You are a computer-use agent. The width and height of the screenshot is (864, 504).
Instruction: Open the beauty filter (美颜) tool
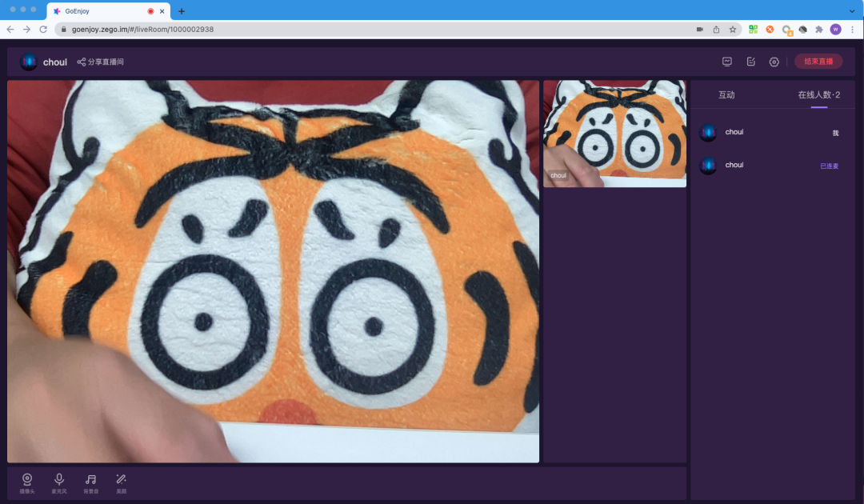(121, 482)
